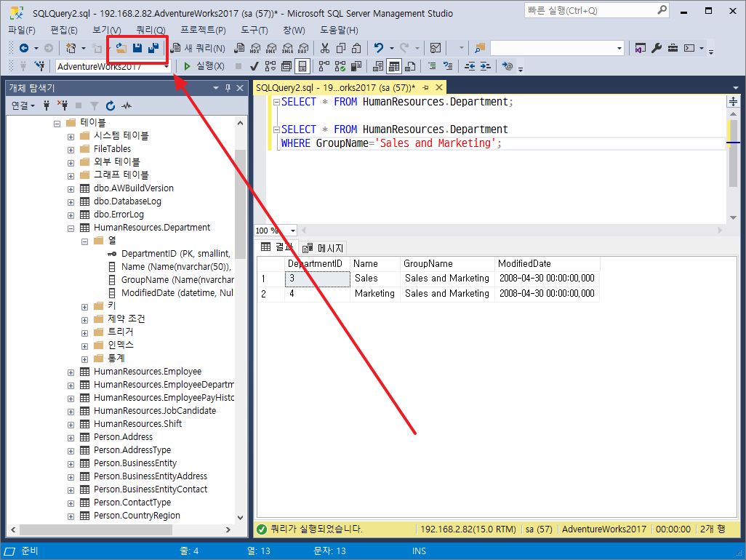
Task: Open the AdventureWorks2017 database dropdown
Action: (x=167, y=66)
